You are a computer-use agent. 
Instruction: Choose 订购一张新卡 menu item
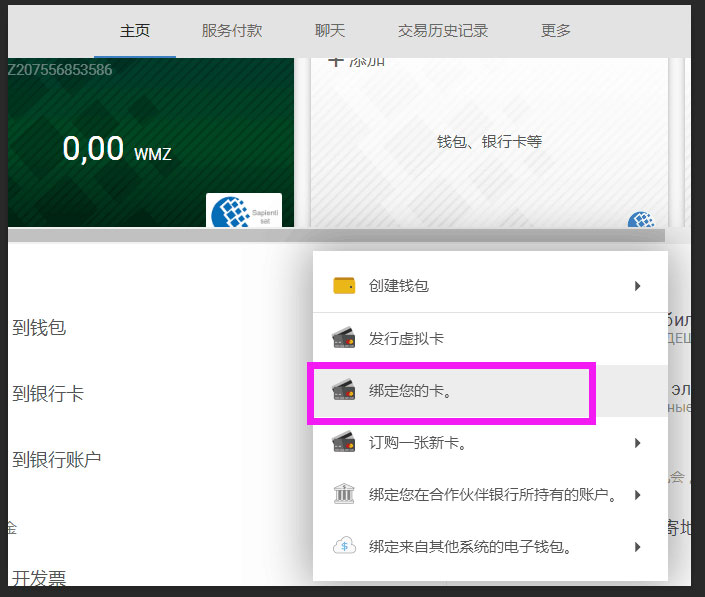[490, 443]
